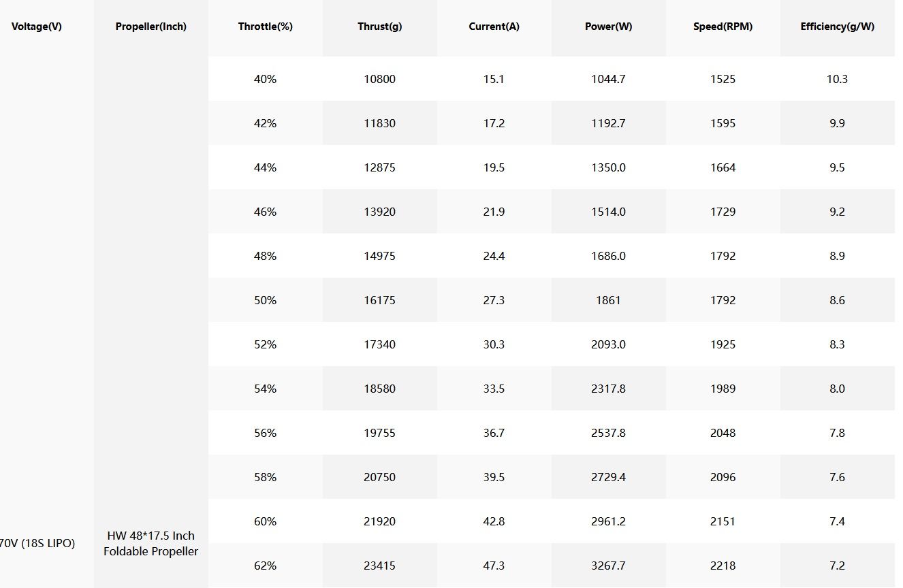
Task: Click the Speed(RPM) column header
Action: point(723,27)
